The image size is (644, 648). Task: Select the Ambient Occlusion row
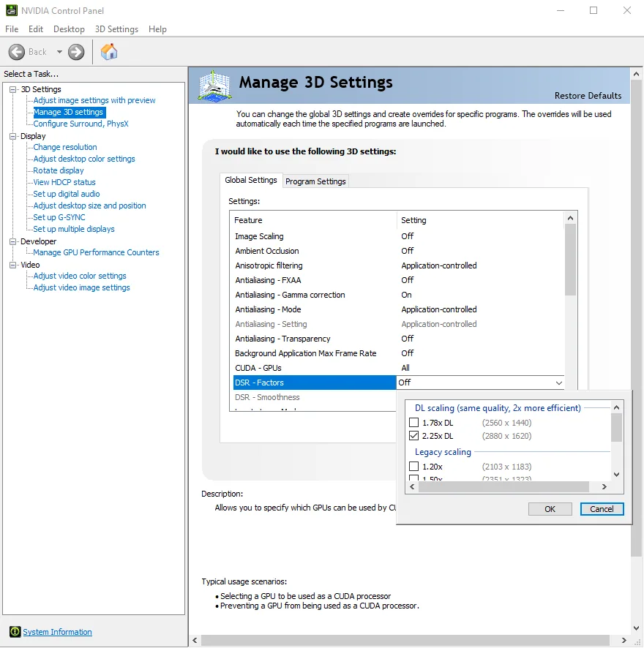point(397,251)
